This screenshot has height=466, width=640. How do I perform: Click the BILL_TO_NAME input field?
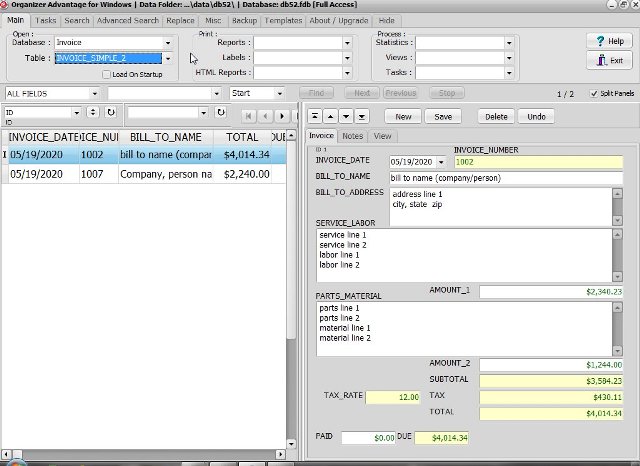(x=506, y=178)
